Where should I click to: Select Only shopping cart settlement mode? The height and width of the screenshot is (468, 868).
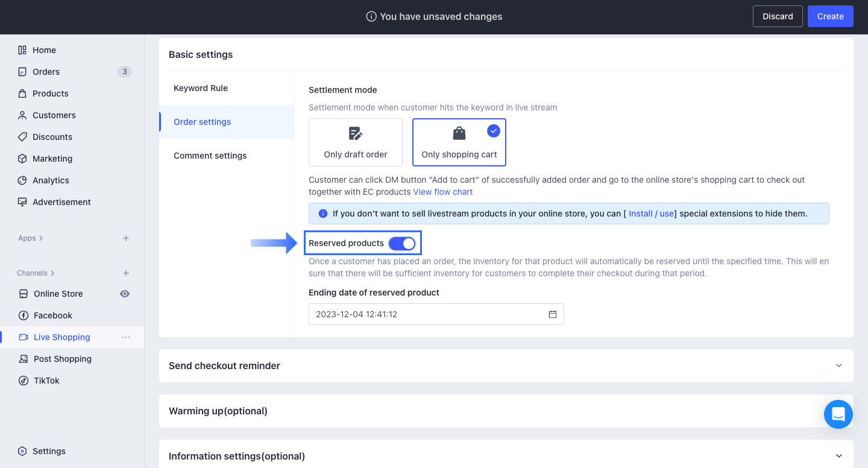pos(459,142)
